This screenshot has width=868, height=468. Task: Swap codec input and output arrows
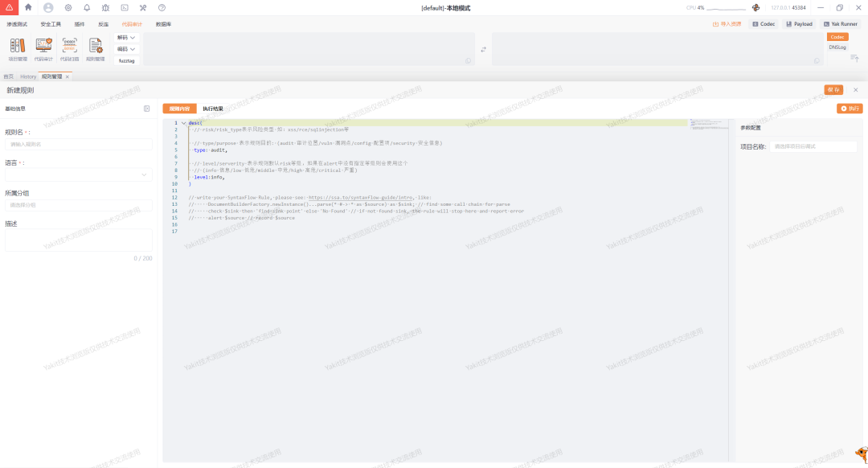[x=483, y=49]
